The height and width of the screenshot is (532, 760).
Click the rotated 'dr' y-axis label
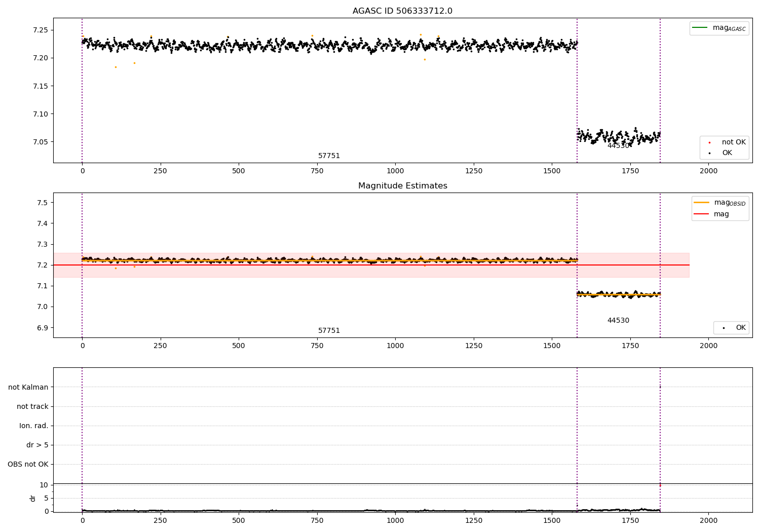click(x=33, y=498)
